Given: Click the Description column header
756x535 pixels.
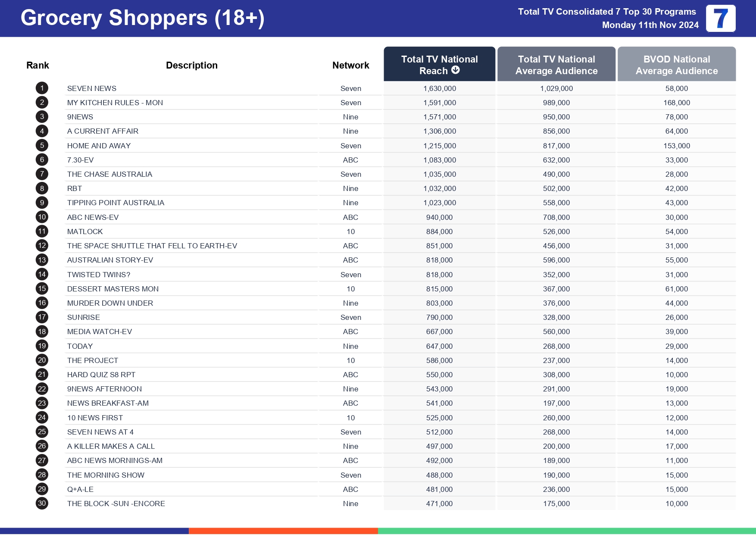Looking at the screenshot, I should [192, 65].
